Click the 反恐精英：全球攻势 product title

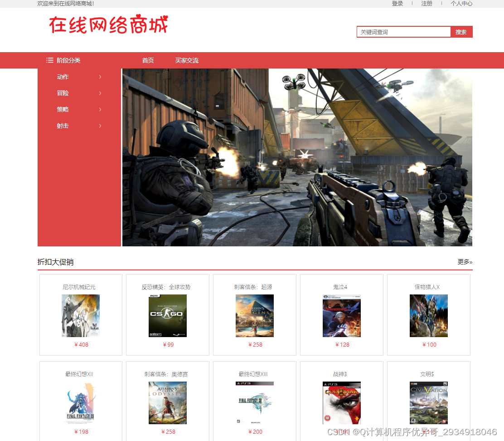tap(166, 287)
